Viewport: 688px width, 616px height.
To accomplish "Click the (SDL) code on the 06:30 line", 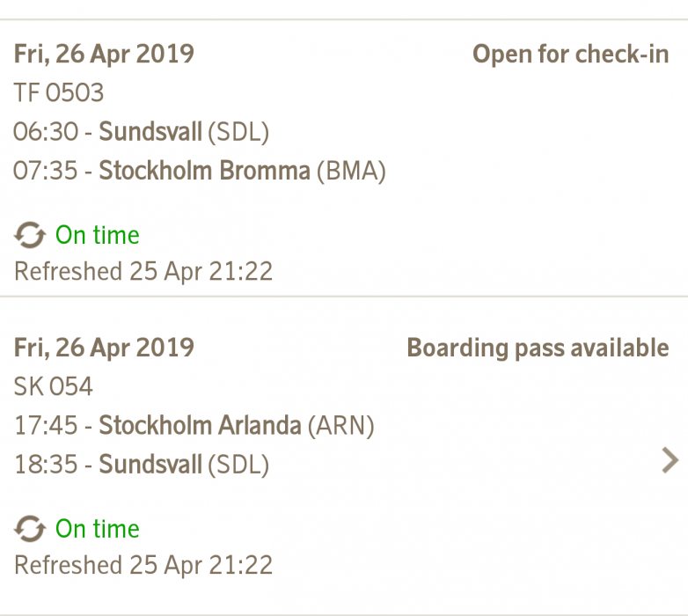I will pos(238,132).
